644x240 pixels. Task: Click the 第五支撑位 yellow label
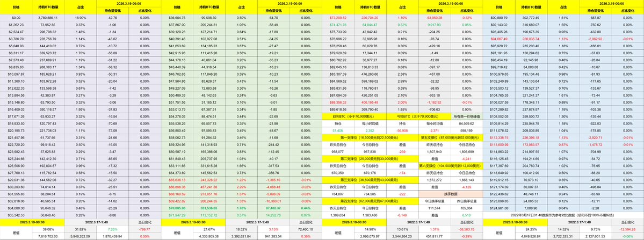point(451,137)
